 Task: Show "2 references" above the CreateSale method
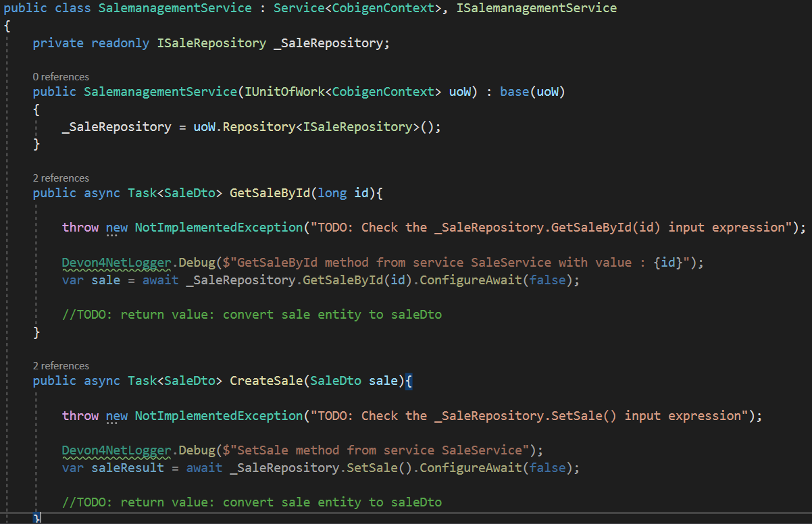click(61, 366)
